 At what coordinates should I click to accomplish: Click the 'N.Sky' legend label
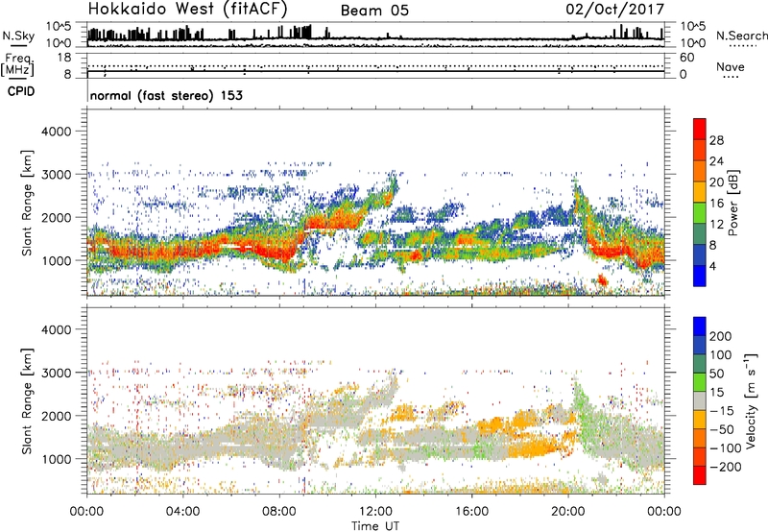coord(18,36)
